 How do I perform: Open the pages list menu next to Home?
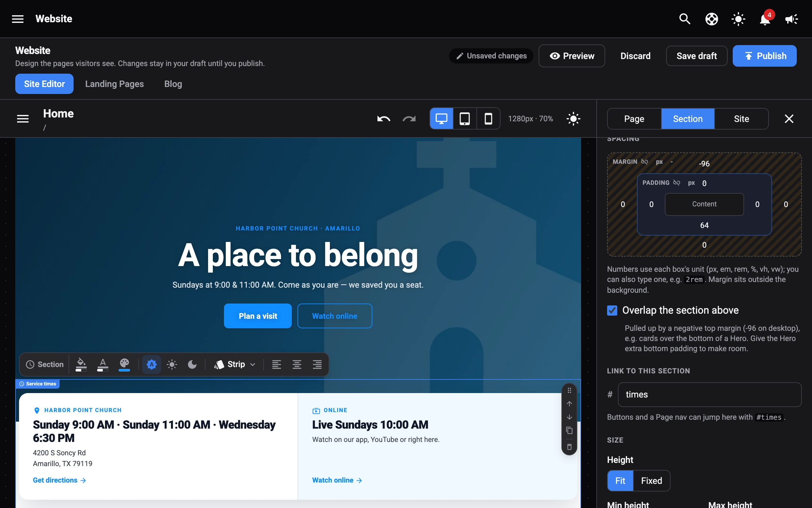(x=23, y=119)
